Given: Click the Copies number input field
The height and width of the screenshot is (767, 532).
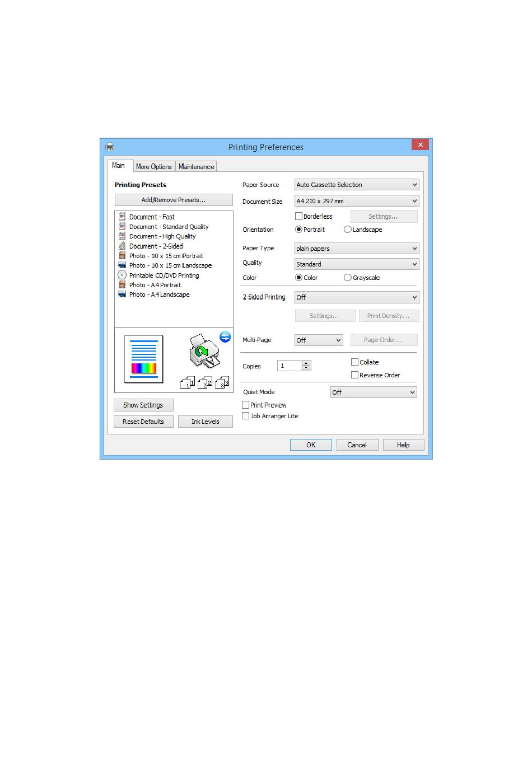Looking at the screenshot, I should pyautogui.click(x=290, y=366).
